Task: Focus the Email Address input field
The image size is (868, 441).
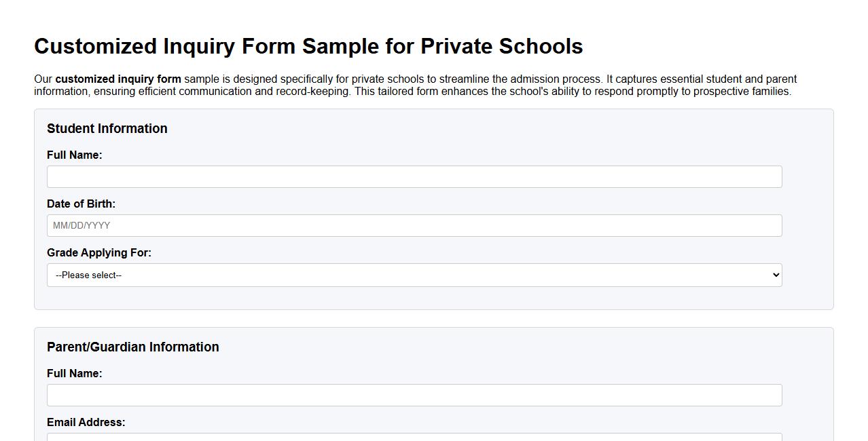Action: coord(414,438)
